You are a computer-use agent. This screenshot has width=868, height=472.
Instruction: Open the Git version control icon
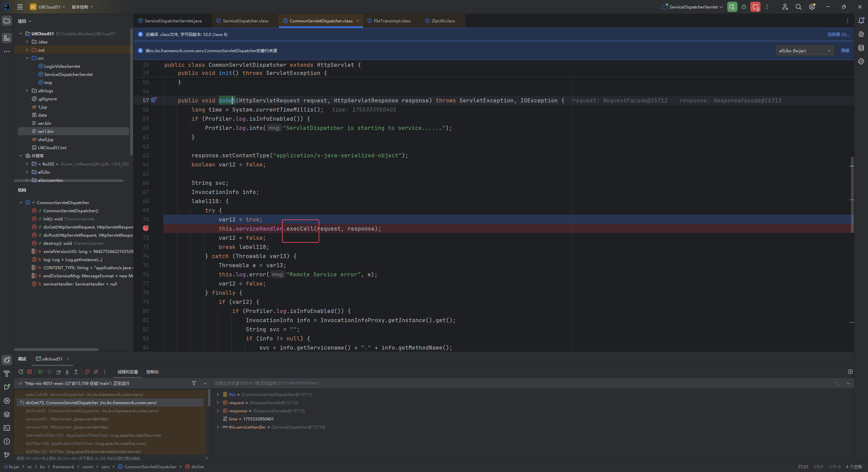(x=7, y=455)
